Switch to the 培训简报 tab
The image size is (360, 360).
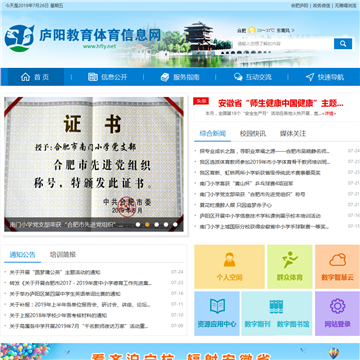click(63, 255)
